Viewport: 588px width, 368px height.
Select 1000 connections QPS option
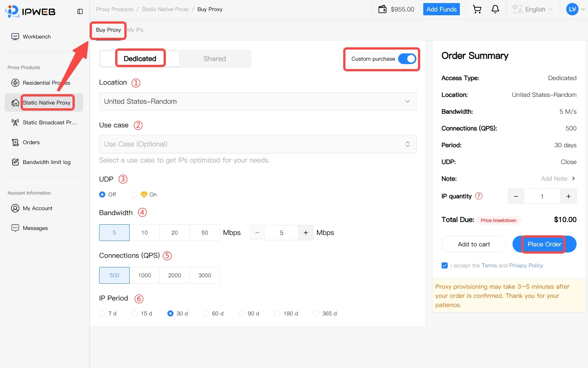tap(145, 275)
